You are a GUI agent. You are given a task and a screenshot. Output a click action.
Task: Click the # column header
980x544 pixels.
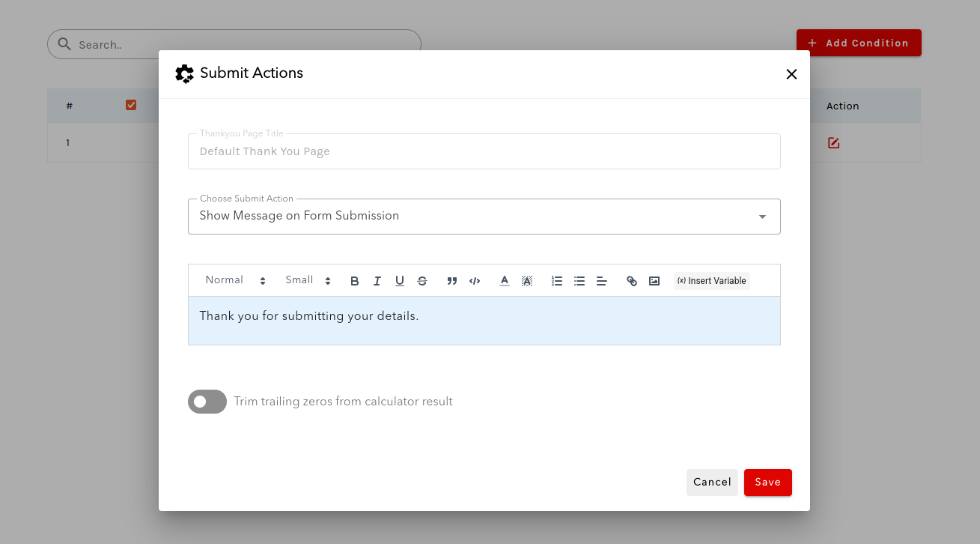click(70, 106)
